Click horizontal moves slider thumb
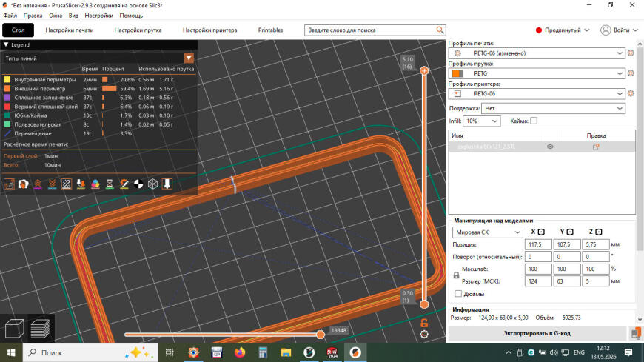644x362 pixels. coord(321,335)
